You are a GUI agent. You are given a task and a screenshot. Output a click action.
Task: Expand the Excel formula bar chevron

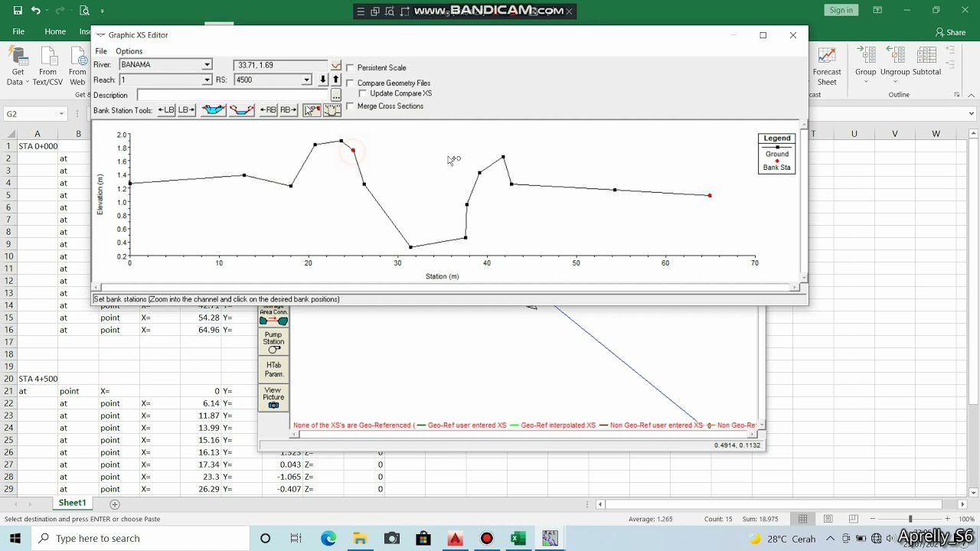972,114
